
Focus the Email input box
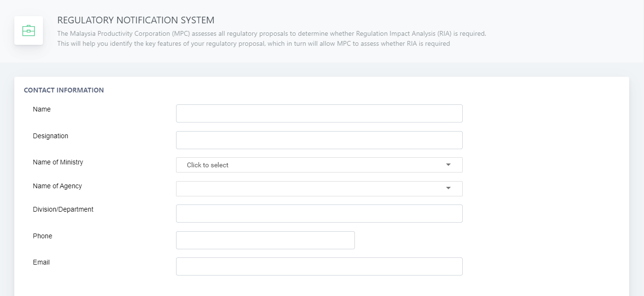point(319,266)
